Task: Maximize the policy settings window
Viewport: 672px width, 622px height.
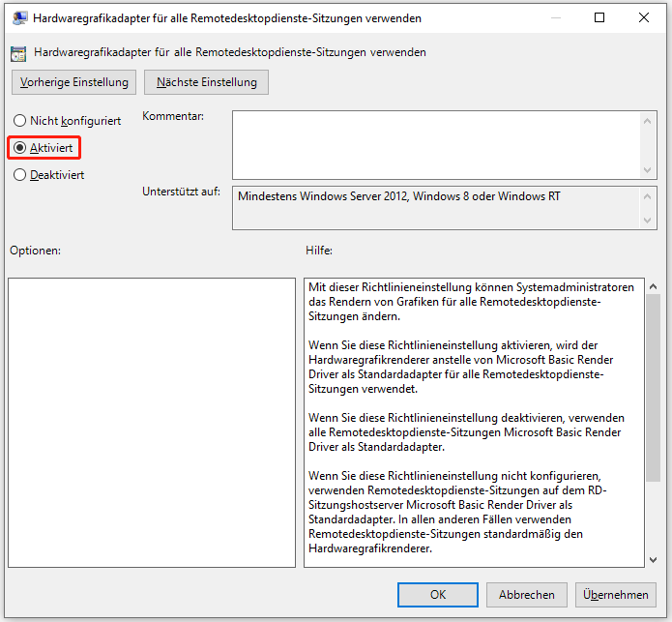Action: point(599,18)
